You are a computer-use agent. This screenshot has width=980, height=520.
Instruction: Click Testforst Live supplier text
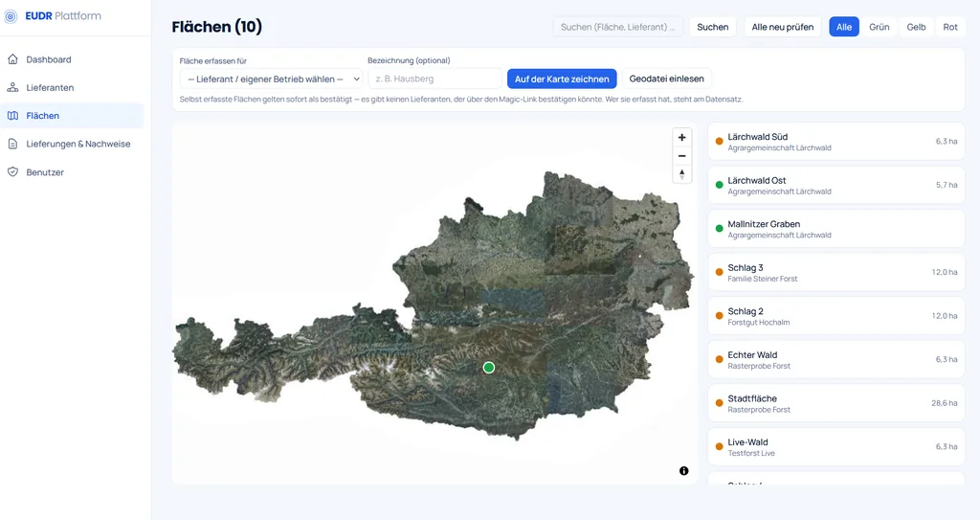tap(750, 454)
